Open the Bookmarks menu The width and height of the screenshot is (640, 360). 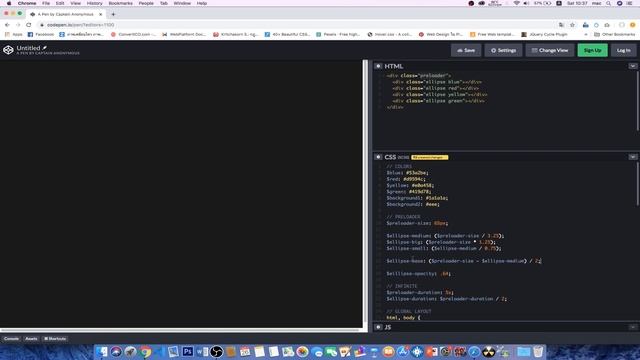(120, 3)
